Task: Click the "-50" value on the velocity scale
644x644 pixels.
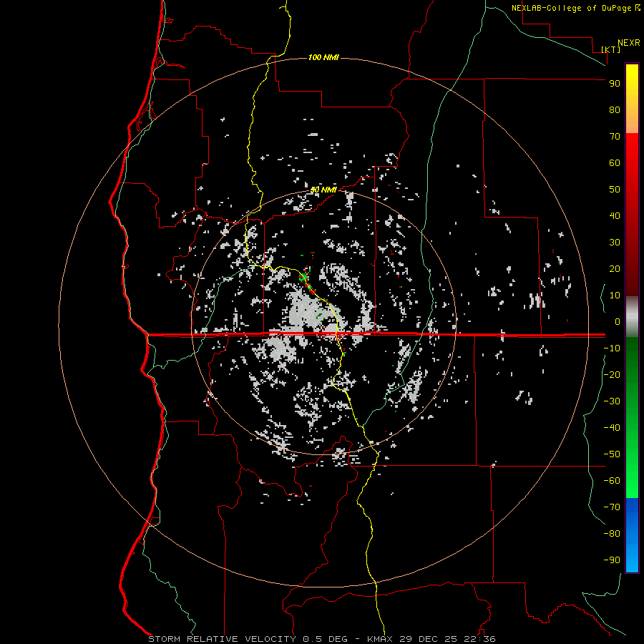Action: pos(612,454)
